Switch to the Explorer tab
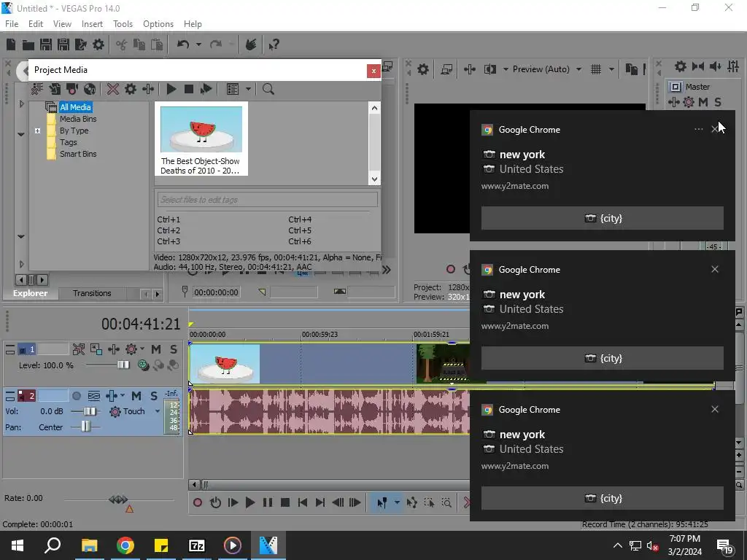747x560 pixels. coord(30,293)
